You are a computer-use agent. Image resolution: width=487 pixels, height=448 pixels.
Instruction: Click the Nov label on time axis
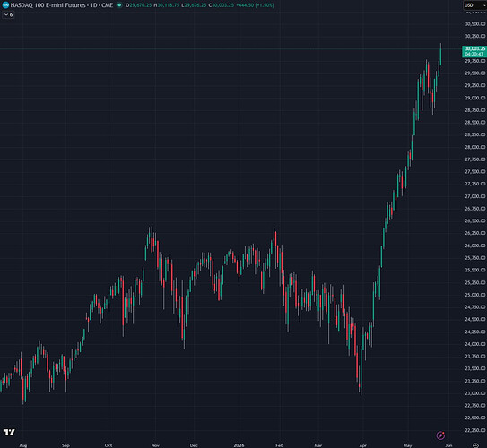[155, 445]
